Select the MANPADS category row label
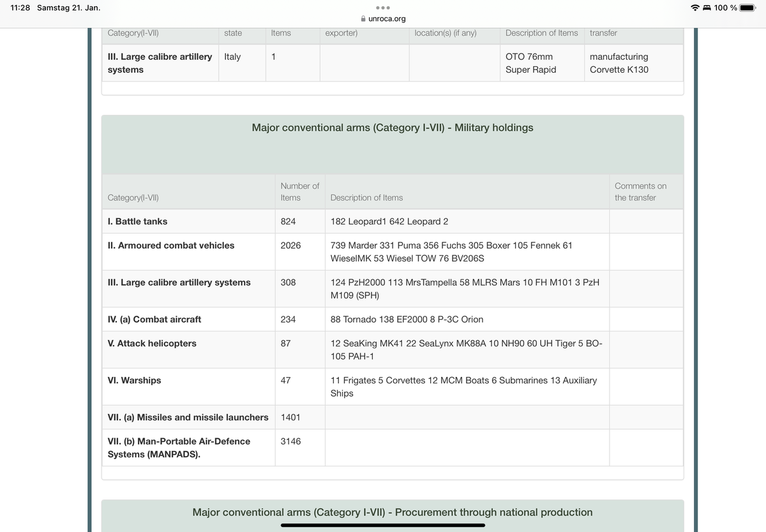 tap(179, 448)
